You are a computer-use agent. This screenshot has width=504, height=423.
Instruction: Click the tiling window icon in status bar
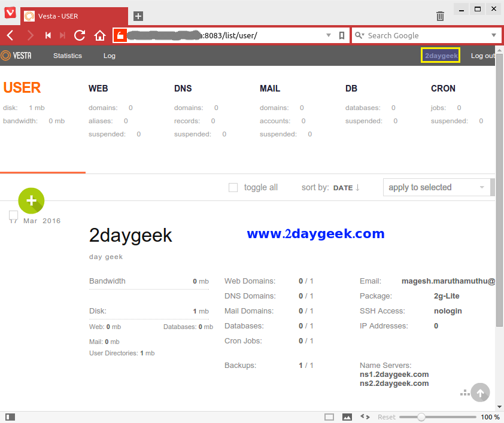329,417
